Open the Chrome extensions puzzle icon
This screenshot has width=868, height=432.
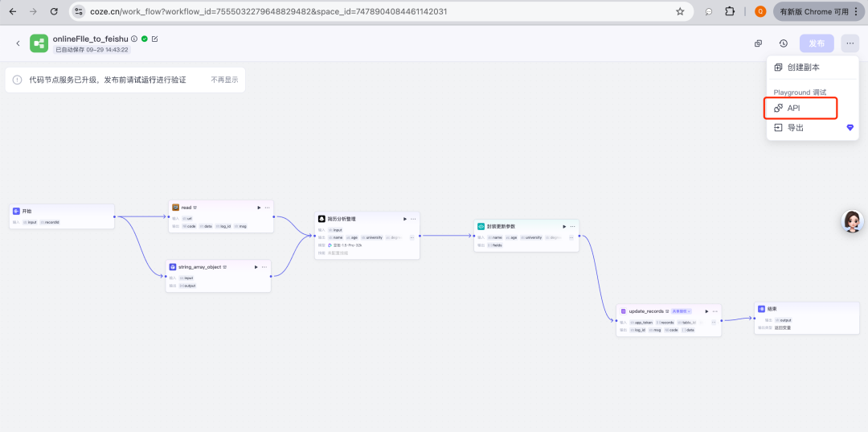click(730, 12)
